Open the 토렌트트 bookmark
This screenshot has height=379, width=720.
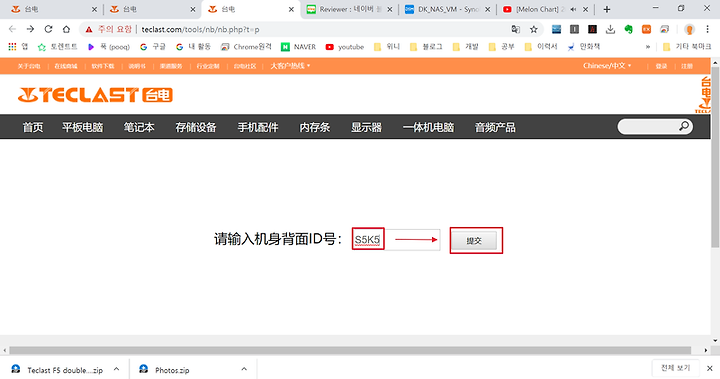point(58,47)
